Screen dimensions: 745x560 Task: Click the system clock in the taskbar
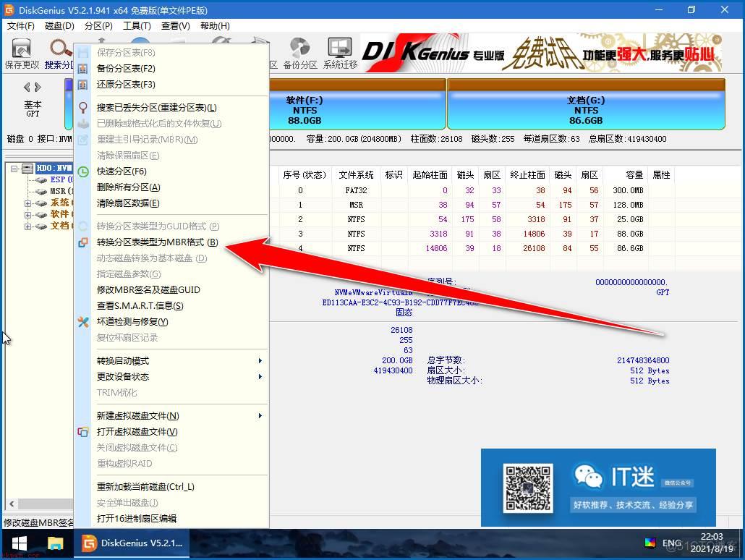tap(712, 543)
